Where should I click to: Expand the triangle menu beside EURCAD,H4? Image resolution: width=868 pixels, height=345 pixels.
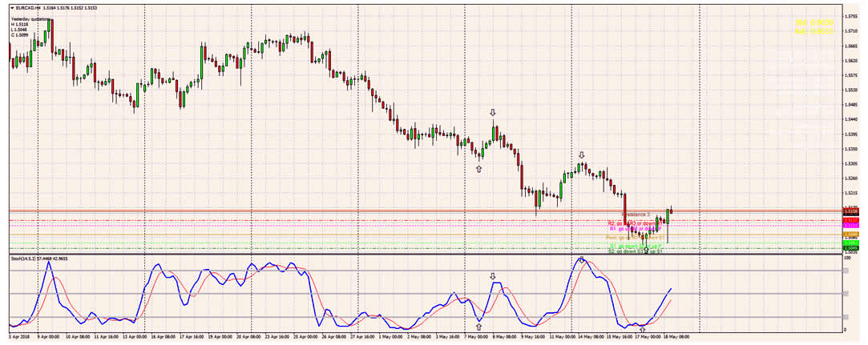point(12,8)
